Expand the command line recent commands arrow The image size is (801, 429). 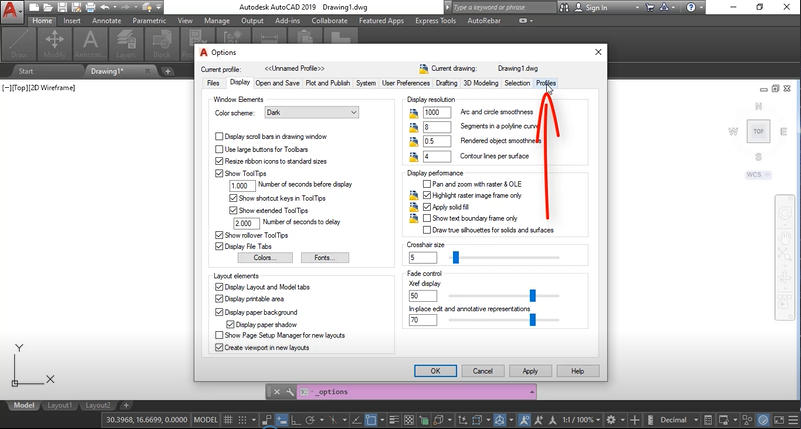click(532, 392)
